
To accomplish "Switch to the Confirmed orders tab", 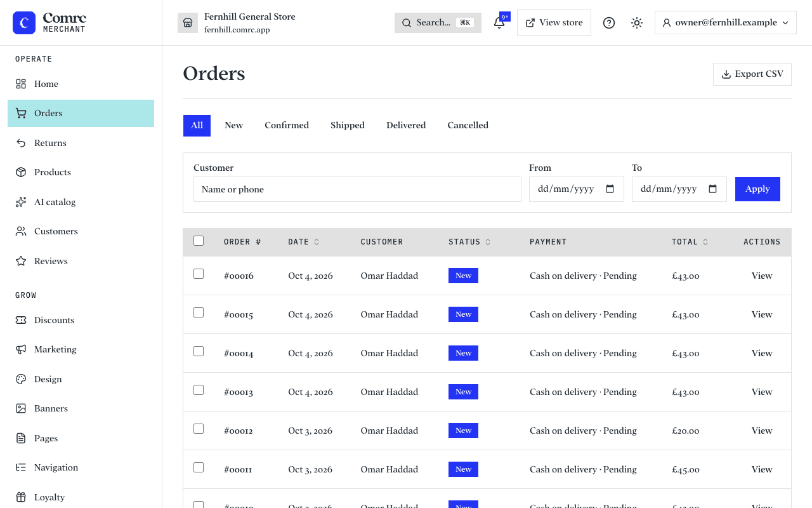I will pyautogui.click(x=287, y=126).
